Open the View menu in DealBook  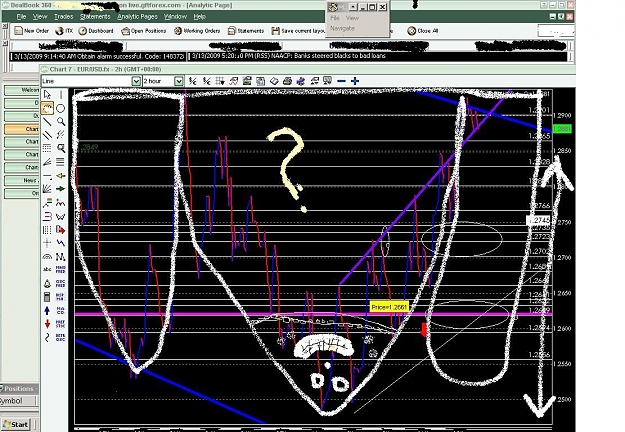point(39,17)
